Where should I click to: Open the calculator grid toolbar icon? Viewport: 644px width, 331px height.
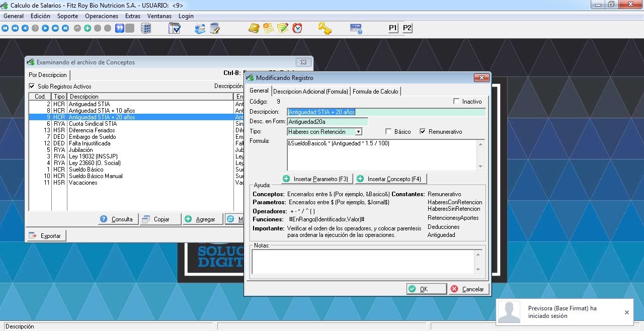click(x=146, y=28)
